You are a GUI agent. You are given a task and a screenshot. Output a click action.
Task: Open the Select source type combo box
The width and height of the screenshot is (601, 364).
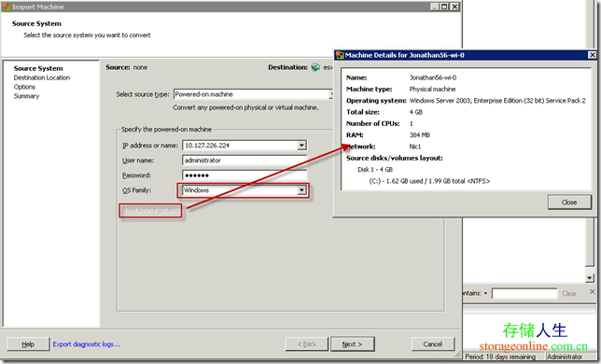point(253,94)
